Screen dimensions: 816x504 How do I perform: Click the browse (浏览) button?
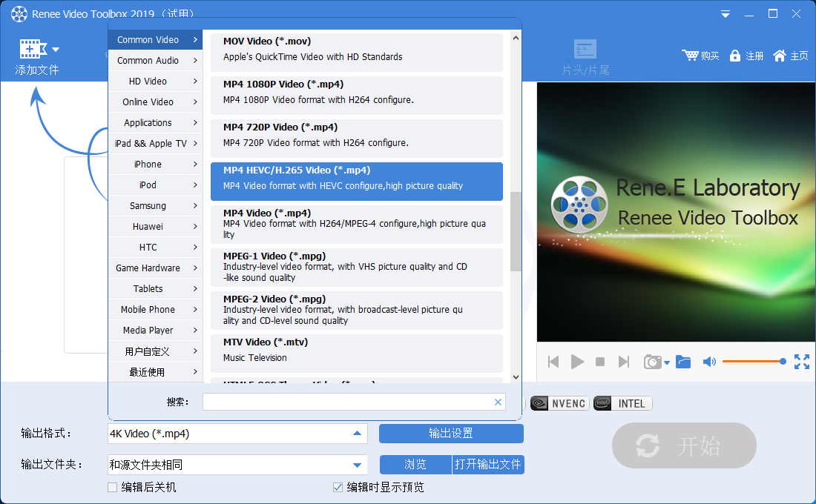click(415, 465)
